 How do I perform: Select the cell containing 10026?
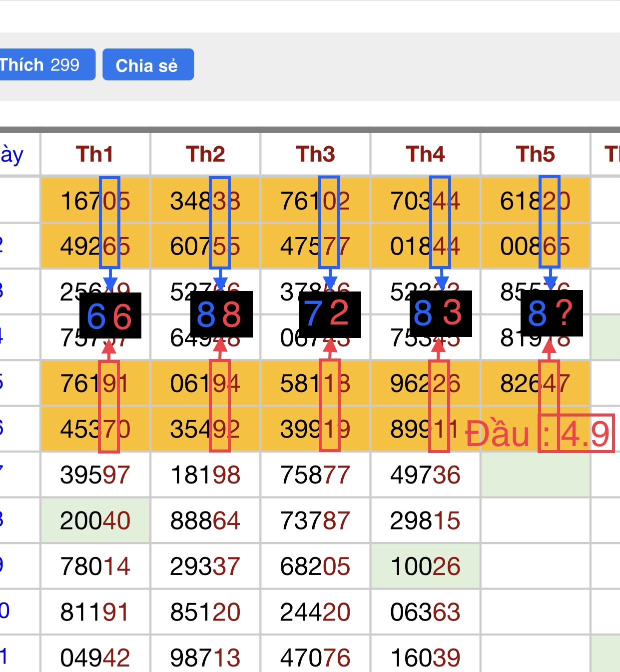[x=425, y=566]
